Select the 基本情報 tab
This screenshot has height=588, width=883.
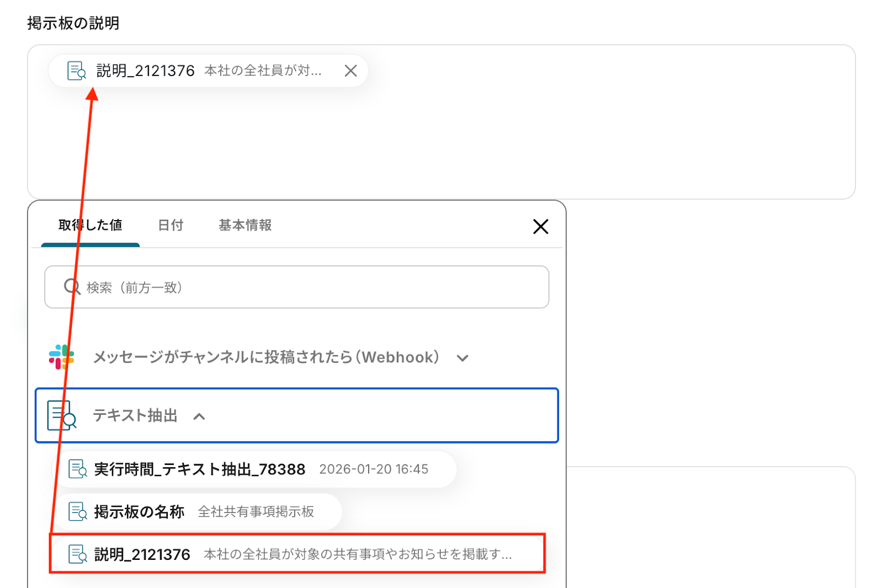245,225
